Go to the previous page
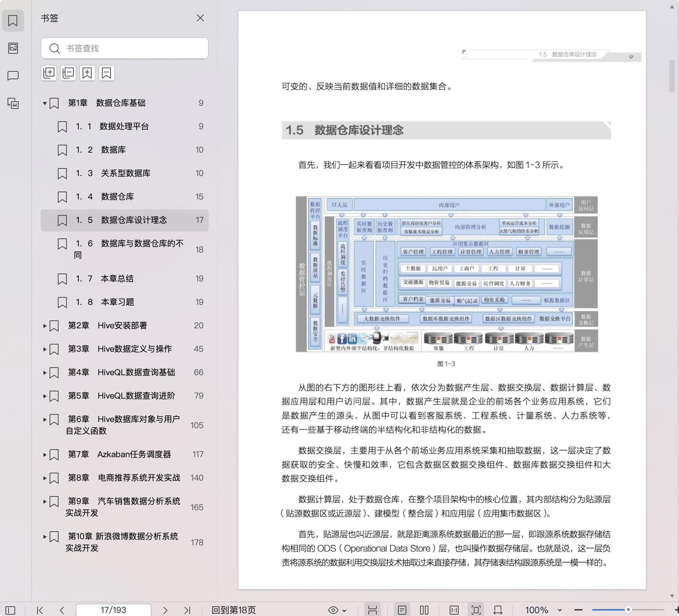 coord(62,610)
